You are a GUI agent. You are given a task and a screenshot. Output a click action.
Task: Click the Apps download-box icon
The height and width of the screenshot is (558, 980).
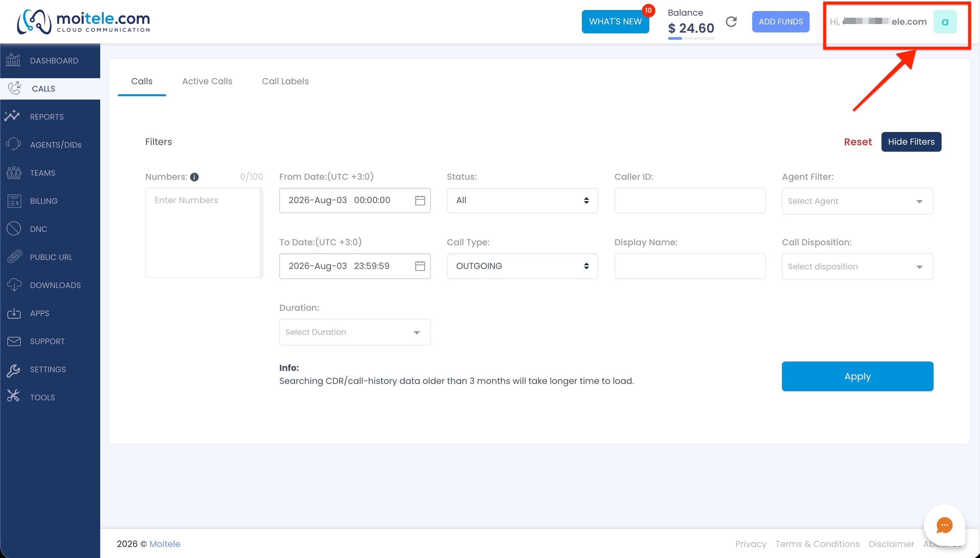click(14, 313)
